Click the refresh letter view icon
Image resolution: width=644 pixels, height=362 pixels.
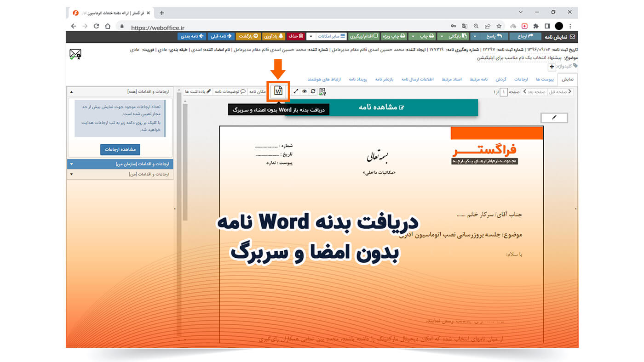point(313,91)
